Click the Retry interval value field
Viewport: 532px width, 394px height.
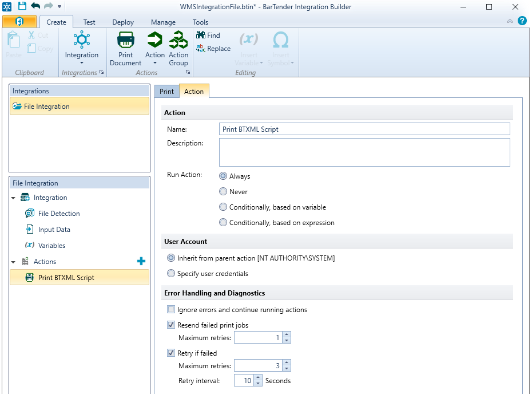click(x=244, y=380)
